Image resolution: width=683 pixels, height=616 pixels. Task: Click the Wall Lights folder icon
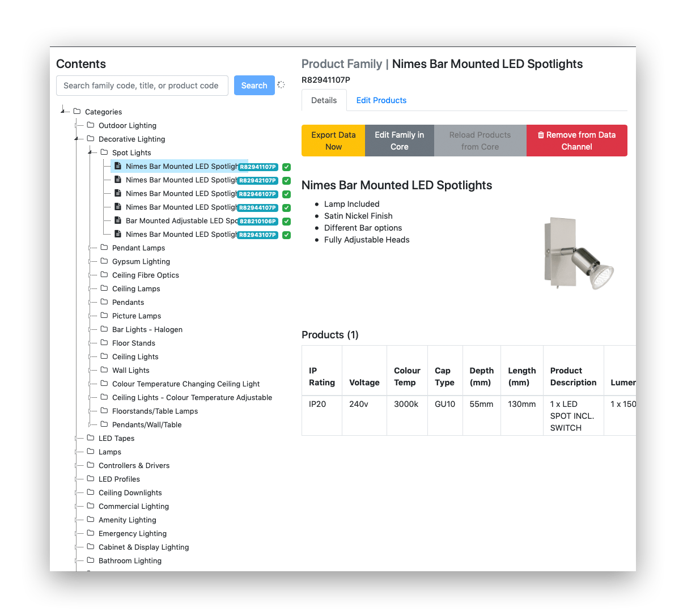(104, 369)
